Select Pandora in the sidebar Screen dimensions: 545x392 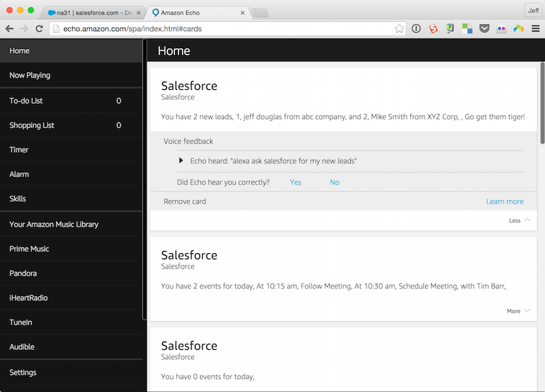[x=71, y=274]
